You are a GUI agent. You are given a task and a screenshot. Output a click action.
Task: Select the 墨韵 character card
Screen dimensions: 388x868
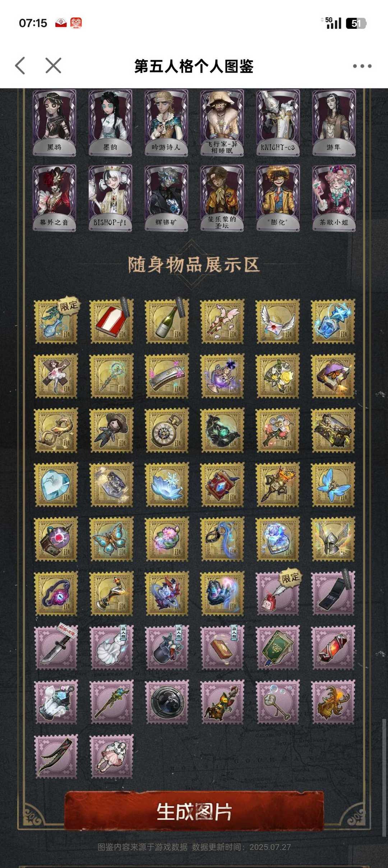(x=110, y=123)
